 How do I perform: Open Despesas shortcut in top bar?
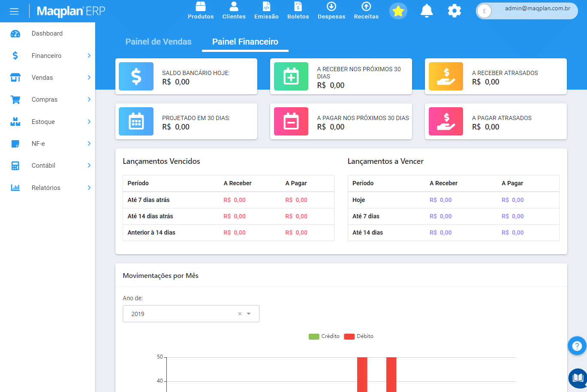coord(331,11)
